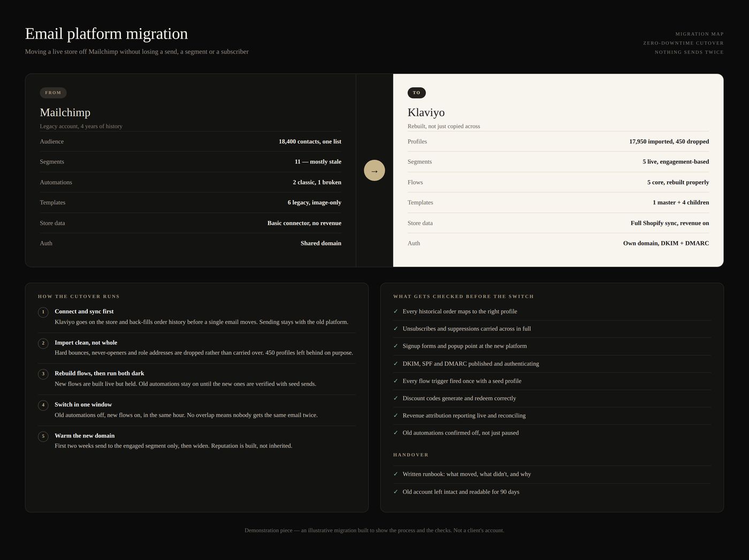Click the HANDOVER section heading
This screenshot has width=749, height=560.
(411, 455)
